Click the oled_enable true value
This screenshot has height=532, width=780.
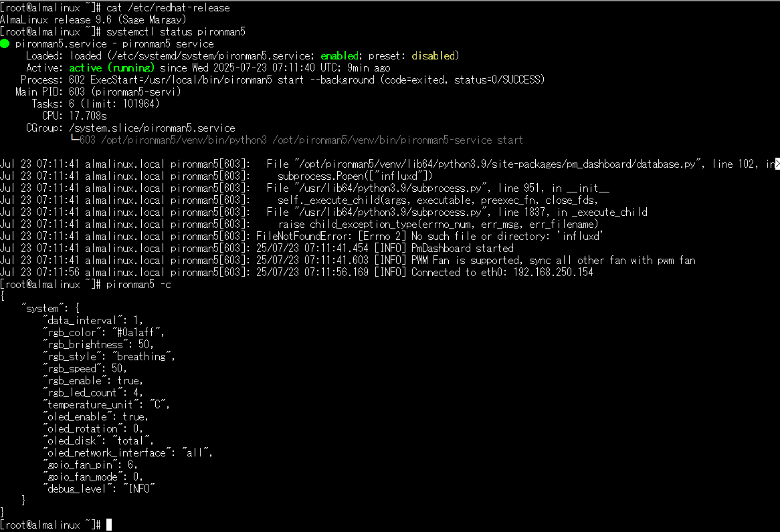tap(133, 416)
